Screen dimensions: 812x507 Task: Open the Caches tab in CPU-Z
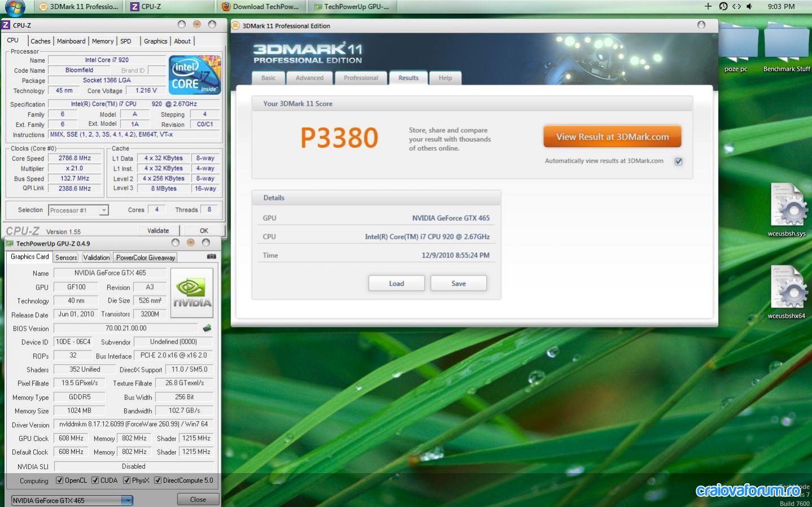[x=40, y=41]
